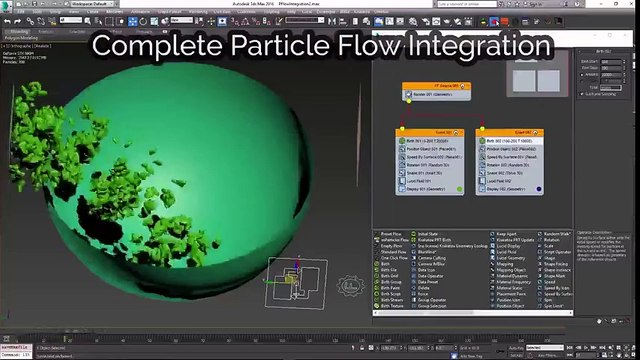
Task: Open the key filter Selected dropdown
Action: click(544, 348)
